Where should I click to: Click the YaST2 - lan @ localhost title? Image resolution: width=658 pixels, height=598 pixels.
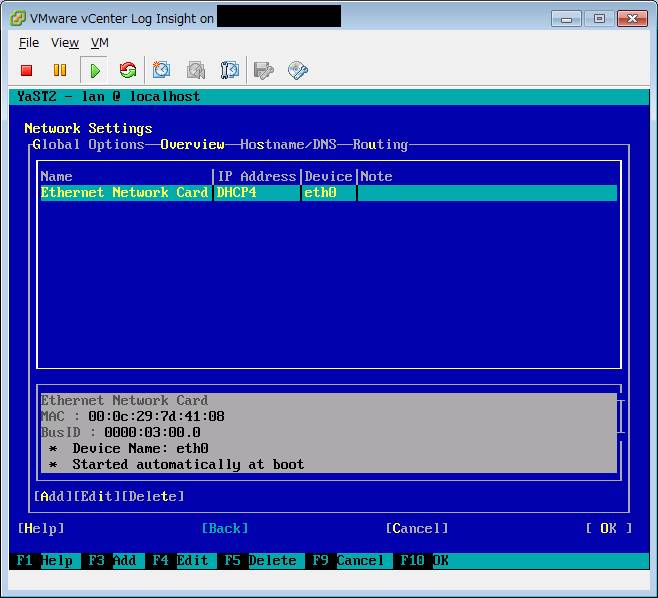(109, 97)
